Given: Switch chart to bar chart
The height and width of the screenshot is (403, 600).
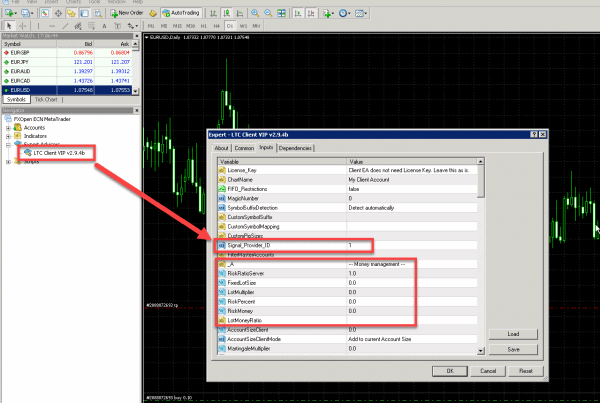Looking at the screenshot, I should coord(213,13).
